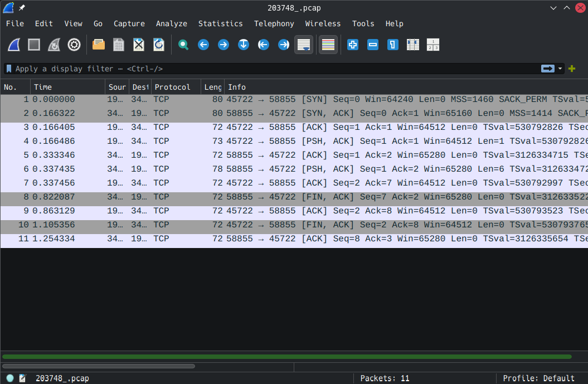
Task: Zoom in the packet list text
Action: tap(353, 45)
